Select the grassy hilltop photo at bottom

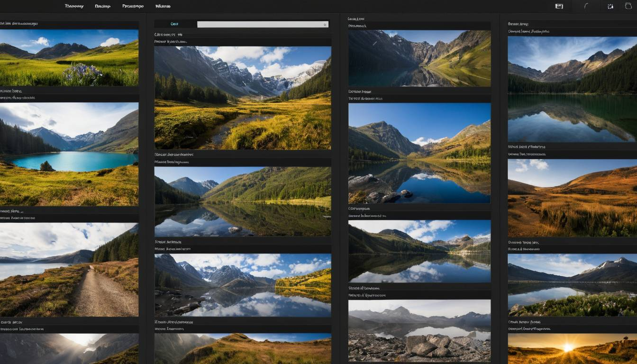tap(243, 348)
